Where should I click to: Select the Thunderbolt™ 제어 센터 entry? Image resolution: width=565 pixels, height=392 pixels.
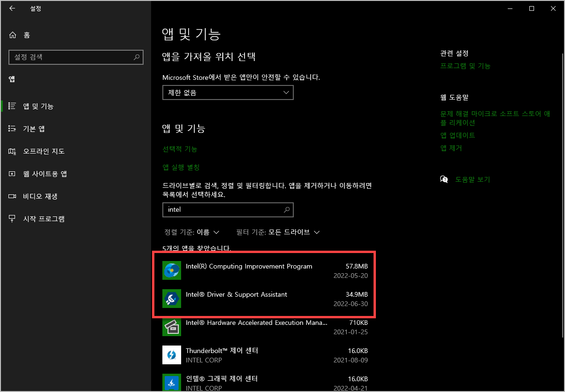click(265, 355)
